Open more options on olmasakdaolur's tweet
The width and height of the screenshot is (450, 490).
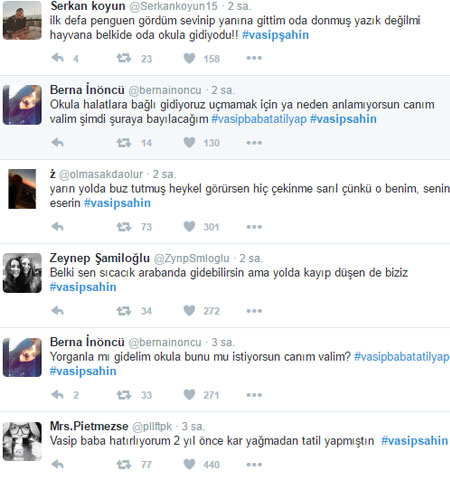click(254, 227)
